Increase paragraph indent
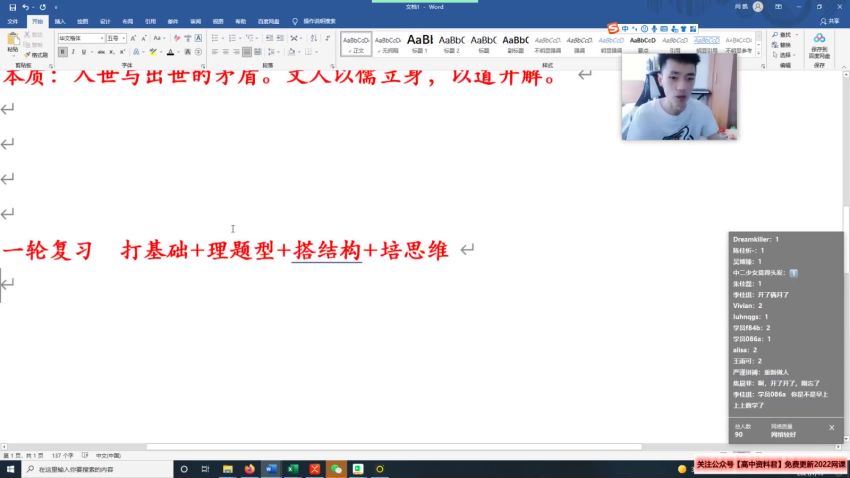This screenshot has width=850, height=478. tap(280, 38)
